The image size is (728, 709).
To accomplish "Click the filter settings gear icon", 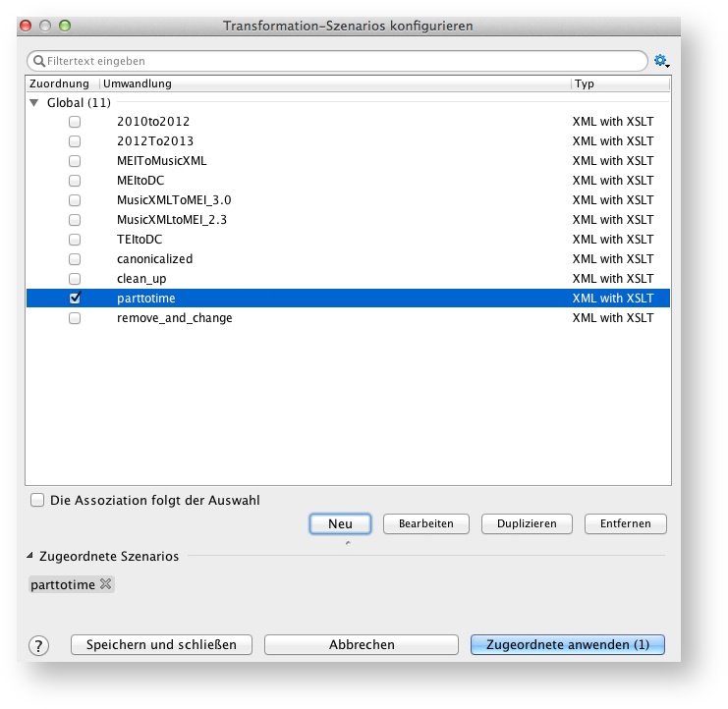I will point(660,61).
